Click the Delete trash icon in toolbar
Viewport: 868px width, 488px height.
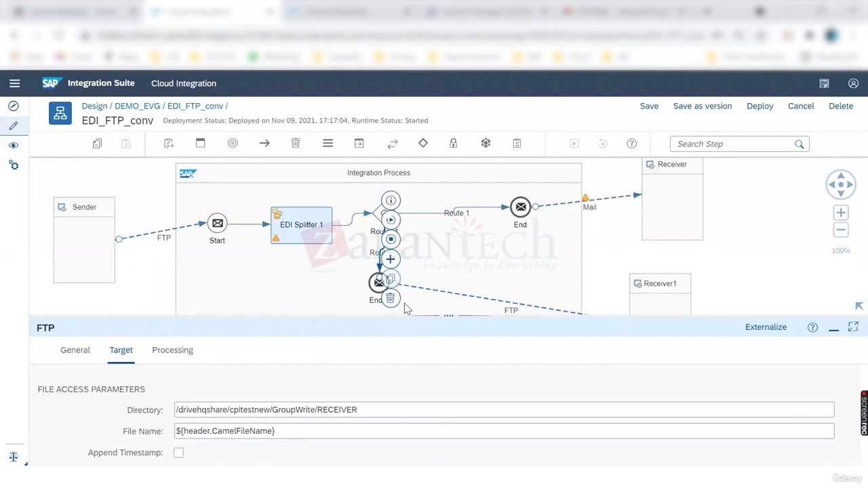tap(296, 144)
